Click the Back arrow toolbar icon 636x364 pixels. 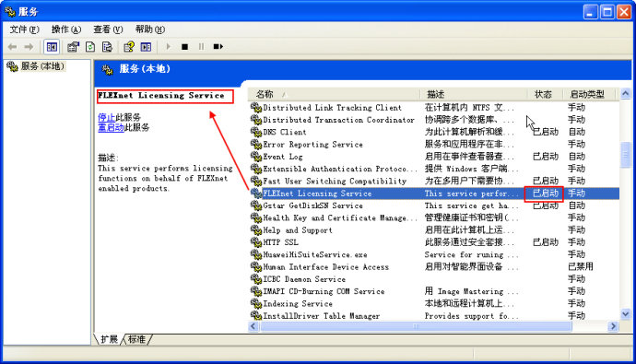[x=13, y=47]
